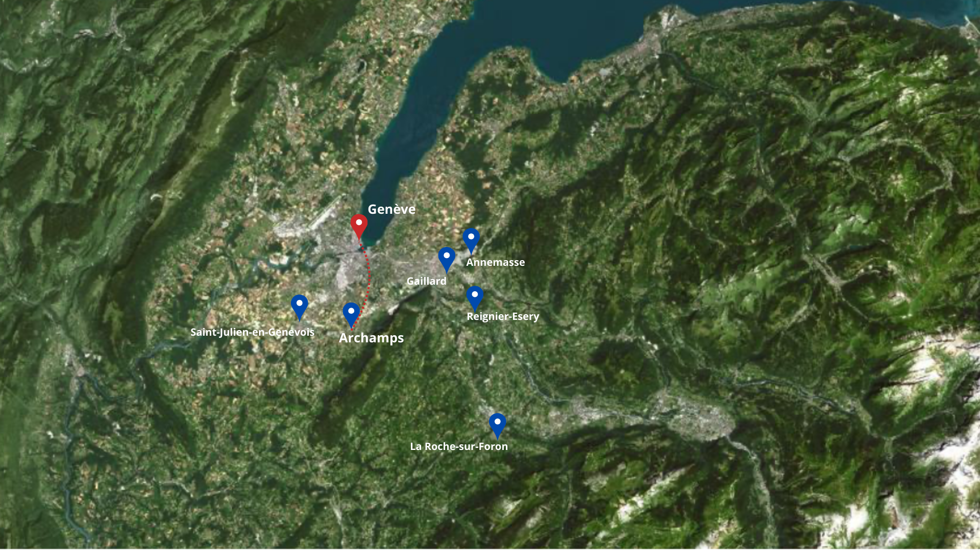Select the Archamps text label
The image size is (980, 551).
pyautogui.click(x=372, y=338)
